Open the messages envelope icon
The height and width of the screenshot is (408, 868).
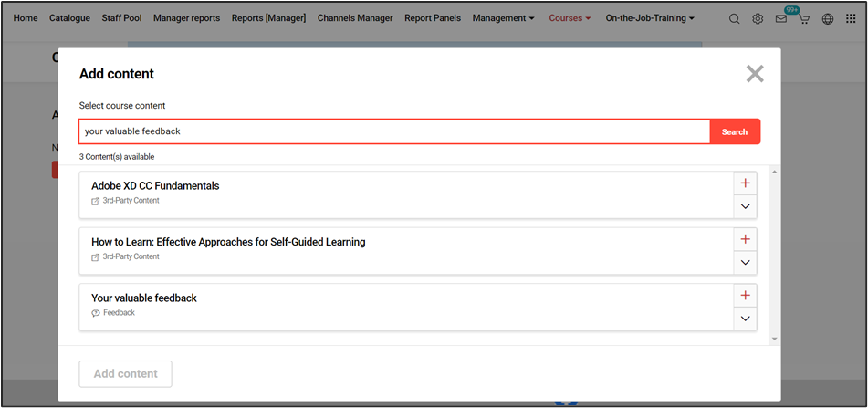pos(781,18)
